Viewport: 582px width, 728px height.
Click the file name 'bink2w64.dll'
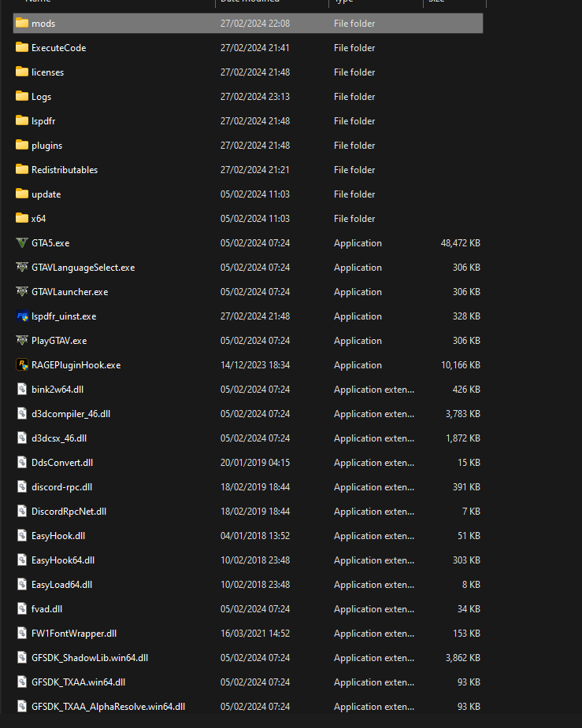click(57, 390)
